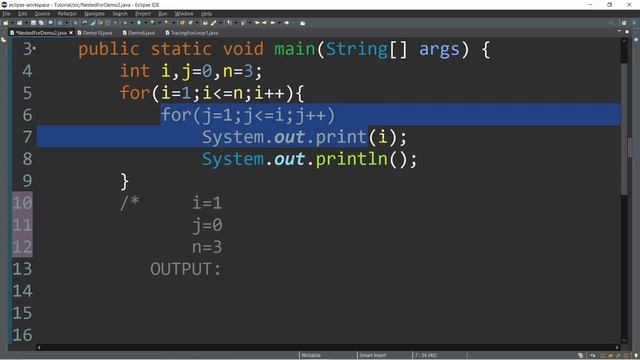Minimize the editor area
Image resolution: width=640 pixels, height=360 pixels.
click(619, 31)
